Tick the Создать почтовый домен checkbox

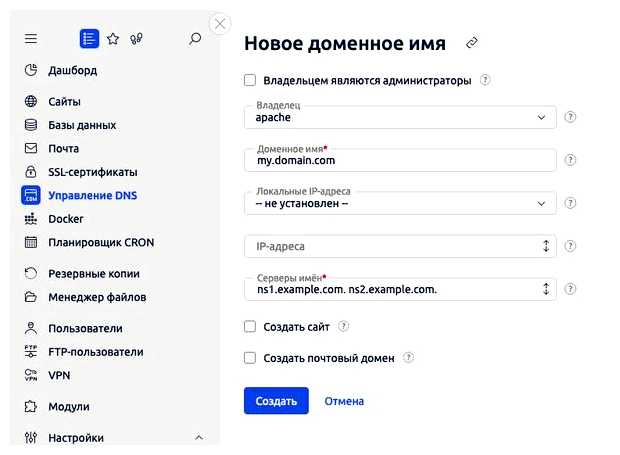coord(250,358)
